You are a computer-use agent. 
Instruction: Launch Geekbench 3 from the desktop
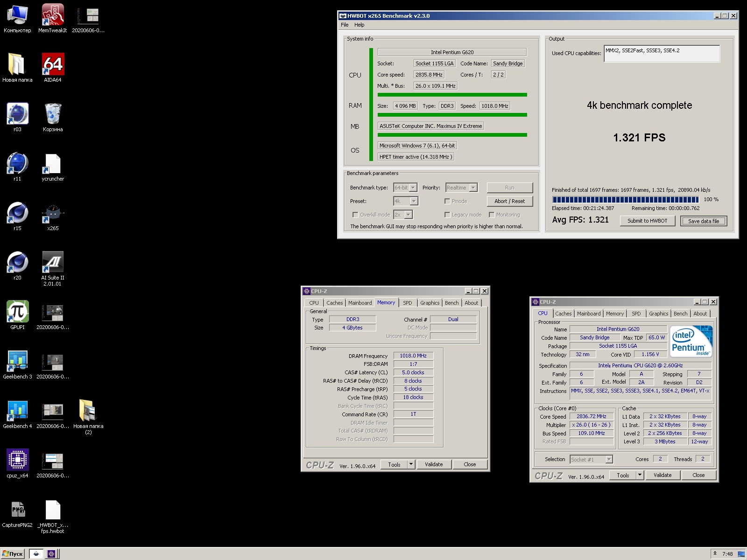(x=17, y=365)
